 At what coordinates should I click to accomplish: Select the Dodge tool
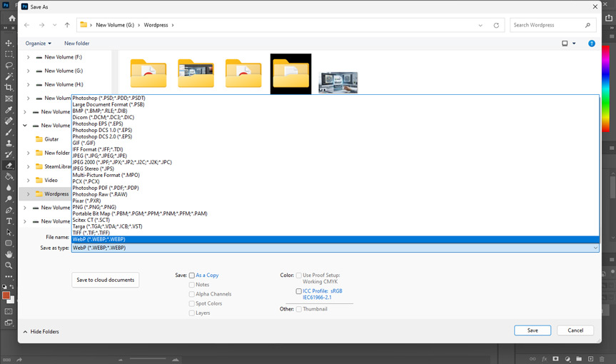pos(9,198)
